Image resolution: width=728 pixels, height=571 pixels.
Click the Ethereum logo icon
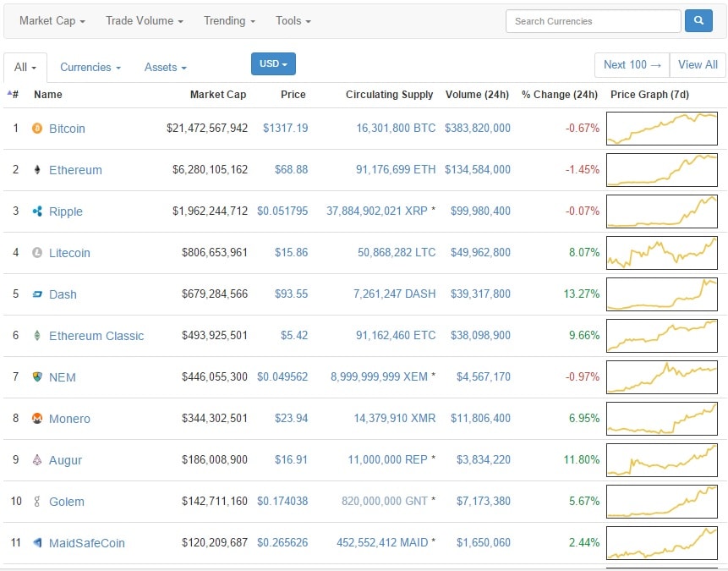(x=36, y=170)
